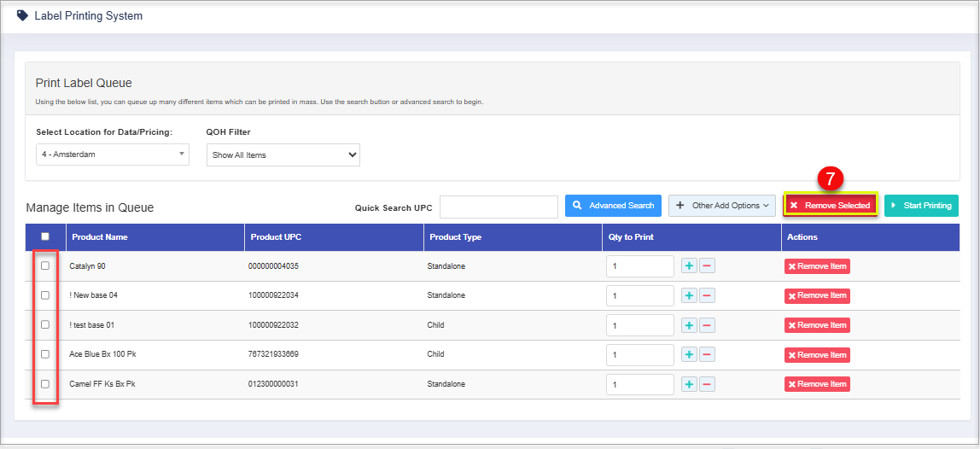Viewport: 980px width, 449px height.
Task: Expand the QOH Filter Show All Items dropdown
Action: 283,155
